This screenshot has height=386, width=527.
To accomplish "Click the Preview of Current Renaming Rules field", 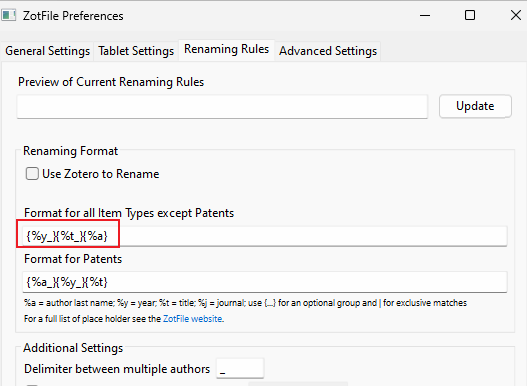I will (222, 107).
